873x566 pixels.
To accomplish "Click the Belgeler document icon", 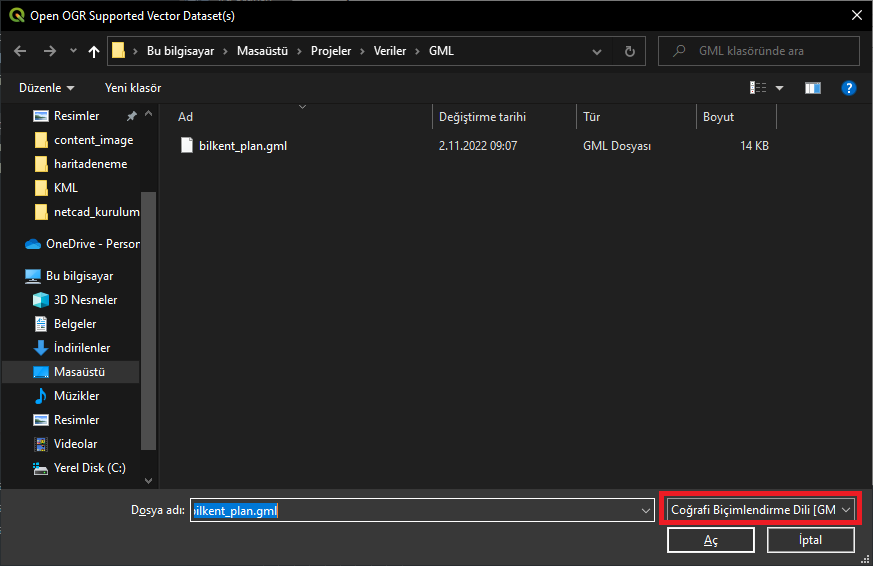I will [x=41, y=323].
